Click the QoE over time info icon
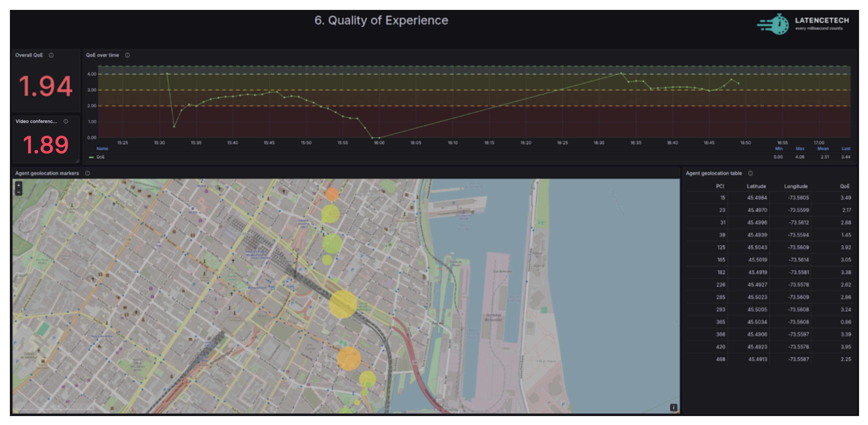Viewport: 868px width, 425px height. pyautogui.click(x=127, y=55)
